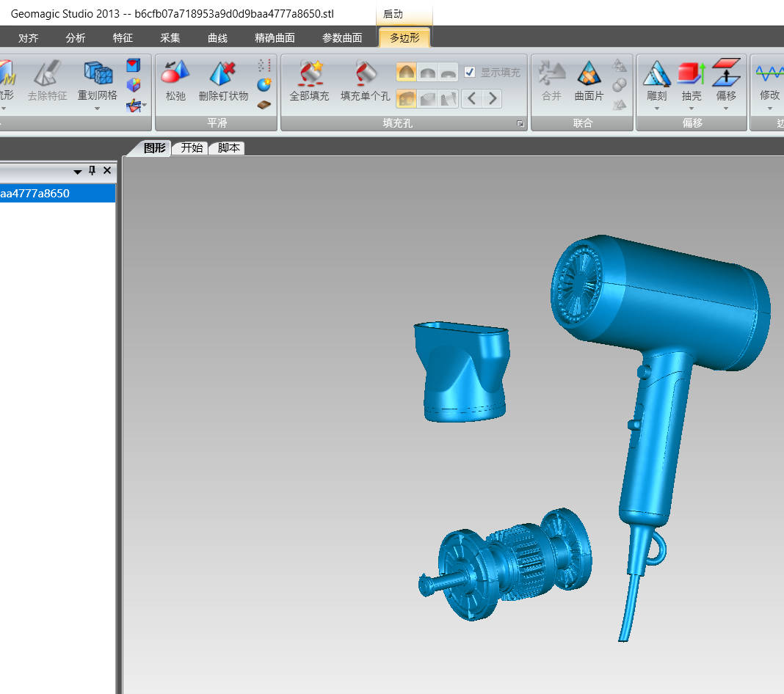This screenshot has height=694, width=784.
Task: Expand the 偏移 offset dropdown arrow
Action: [x=725, y=109]
